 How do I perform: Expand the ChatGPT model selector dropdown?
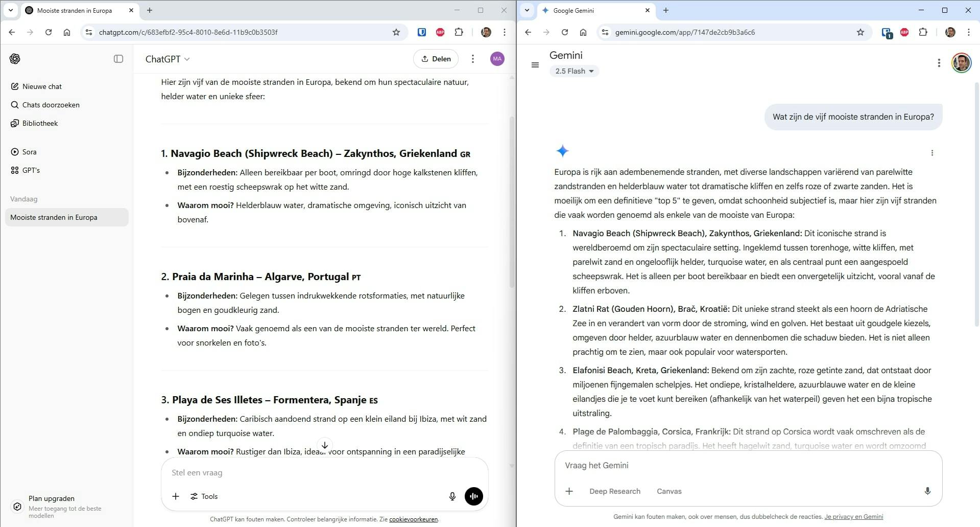(168, 59)
